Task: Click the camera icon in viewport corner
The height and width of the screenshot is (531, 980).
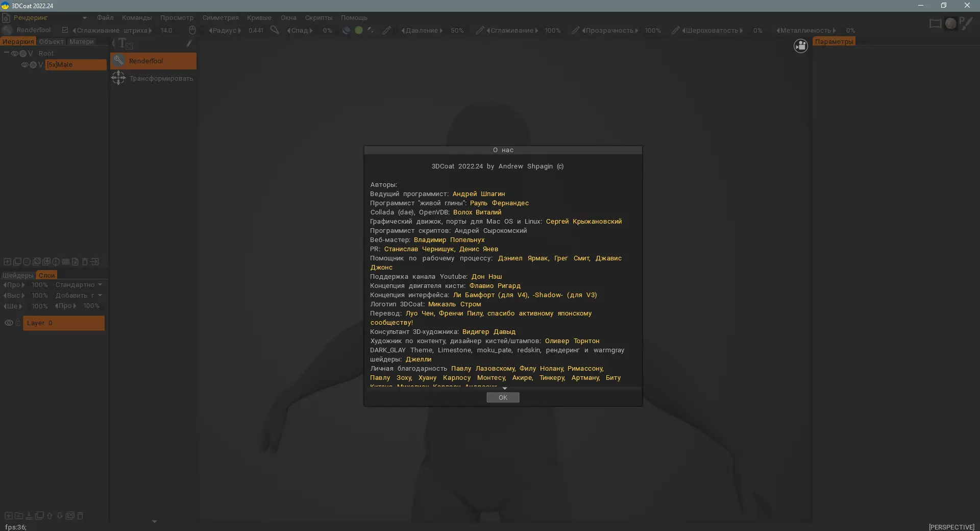Action: click(801, 46)
